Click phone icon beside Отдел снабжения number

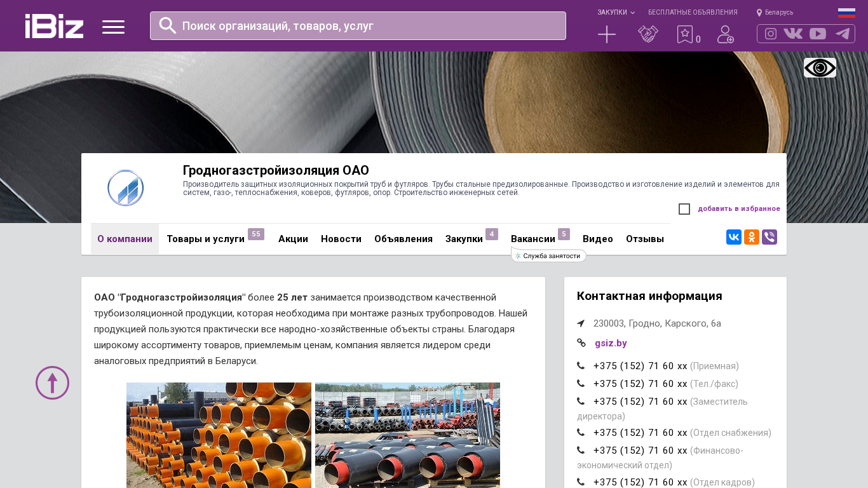pos(581,433)
